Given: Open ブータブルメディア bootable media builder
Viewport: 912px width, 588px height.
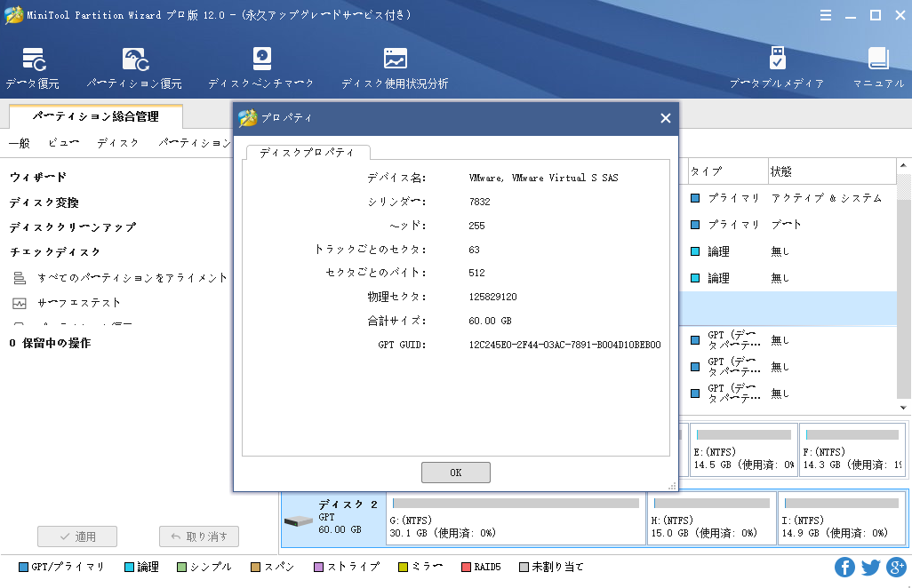Looking at the screenshot, I should [777, 68].
